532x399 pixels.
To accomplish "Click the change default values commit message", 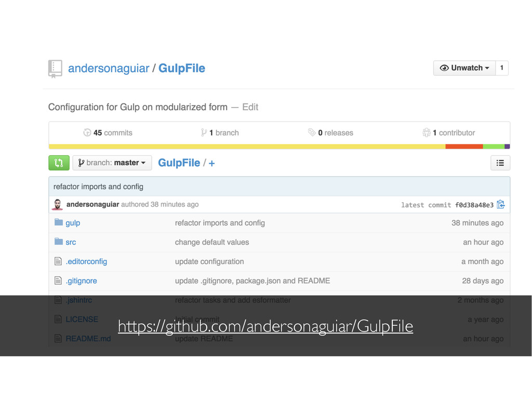I will click(x=212, y=242).
